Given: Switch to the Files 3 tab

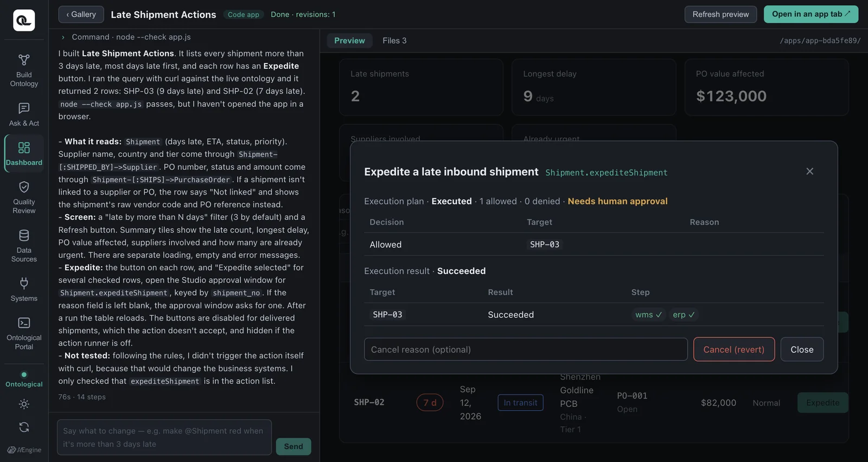Looking at the screenshot, I should pos(394,41).
